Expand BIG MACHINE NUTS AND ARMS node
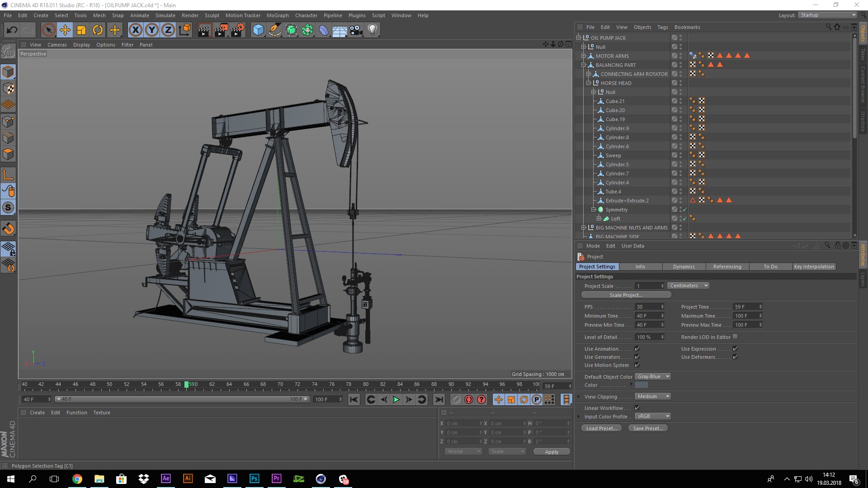This screenshot has height=488, width=868. click(x=584, y=228)
